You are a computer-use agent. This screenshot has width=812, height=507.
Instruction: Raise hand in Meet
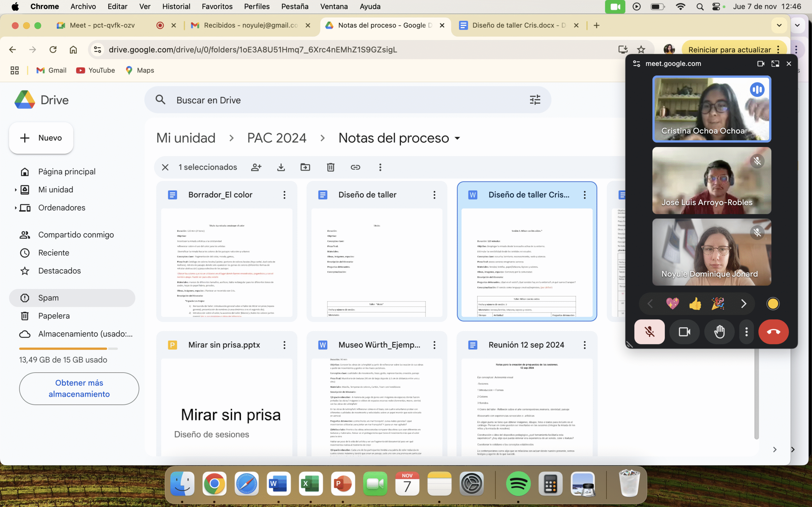pyautogui.click(x=719, y=332)
